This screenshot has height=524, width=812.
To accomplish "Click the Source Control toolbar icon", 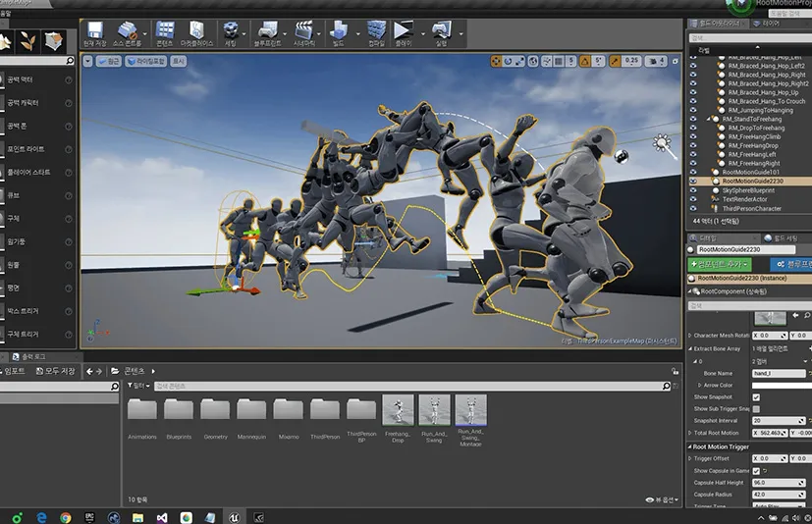I will (127, 33).
